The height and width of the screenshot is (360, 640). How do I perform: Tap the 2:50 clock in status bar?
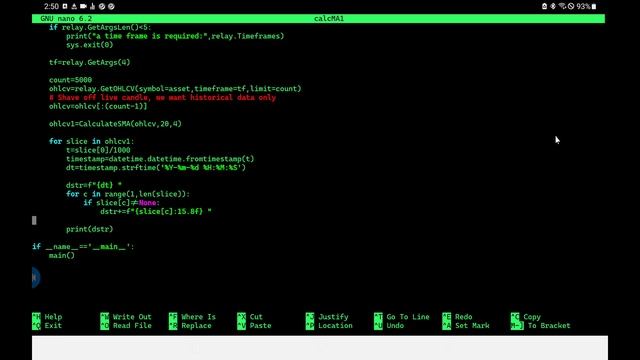51,7
